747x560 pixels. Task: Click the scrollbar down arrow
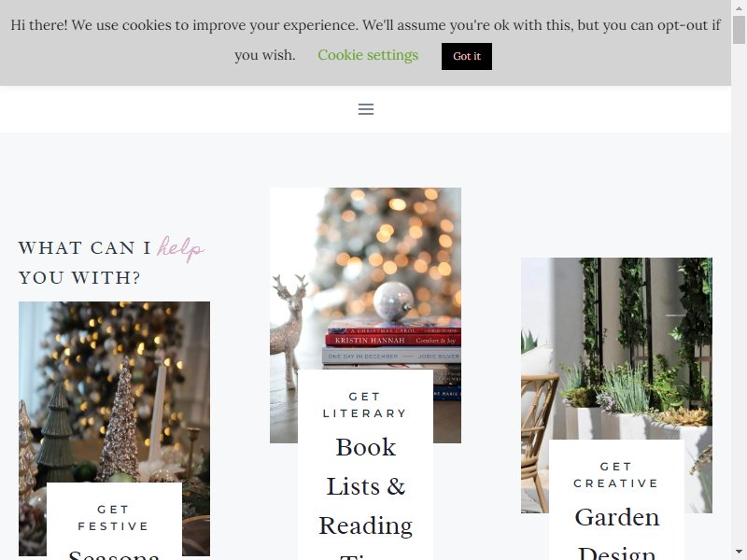click(x=739, y=553)
